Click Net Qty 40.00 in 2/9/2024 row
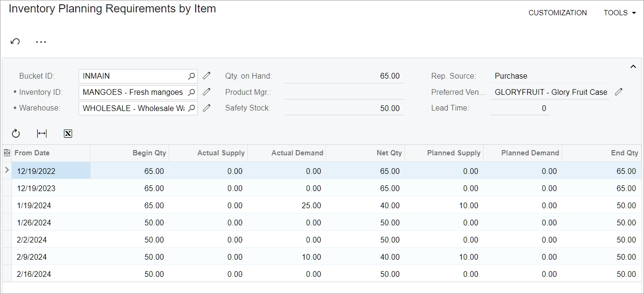The width and height of the screenshot is (644, 294). click(365, 257)
